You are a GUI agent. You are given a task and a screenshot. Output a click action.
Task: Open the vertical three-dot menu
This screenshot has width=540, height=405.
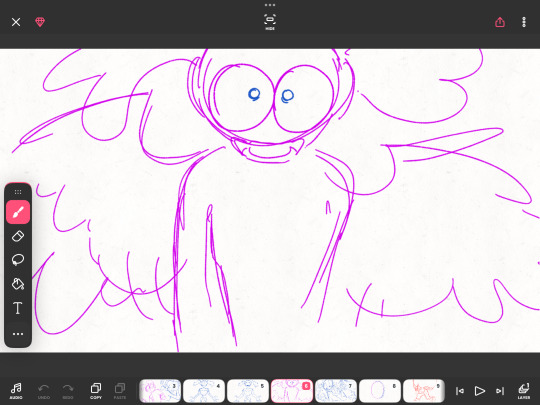524,22
